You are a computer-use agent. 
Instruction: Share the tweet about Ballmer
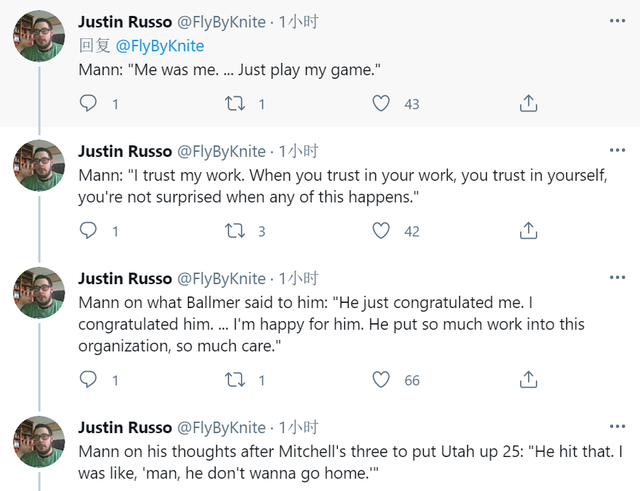[528, 379]
